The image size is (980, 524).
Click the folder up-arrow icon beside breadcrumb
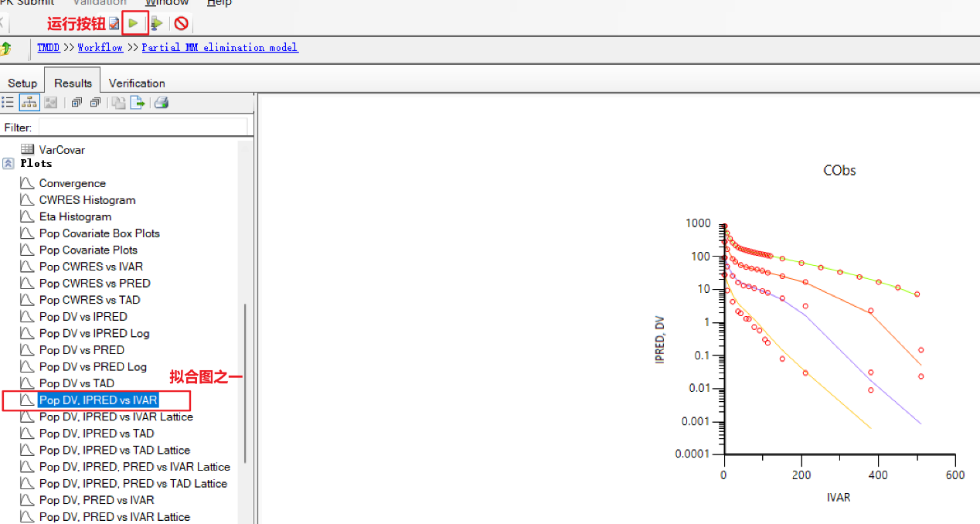(6, 48)
